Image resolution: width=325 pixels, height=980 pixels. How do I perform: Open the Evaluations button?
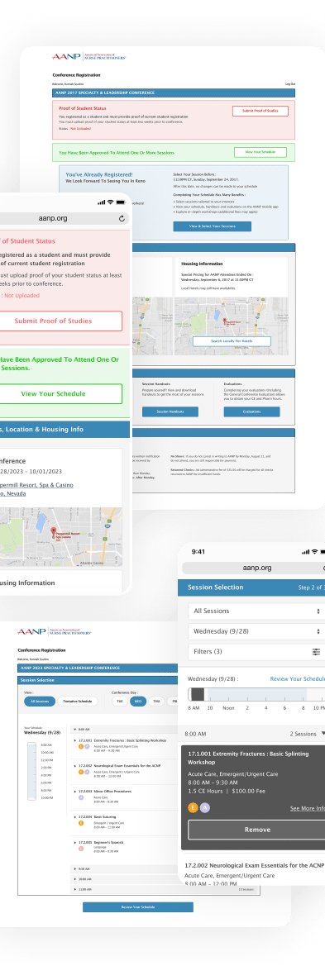252,412
